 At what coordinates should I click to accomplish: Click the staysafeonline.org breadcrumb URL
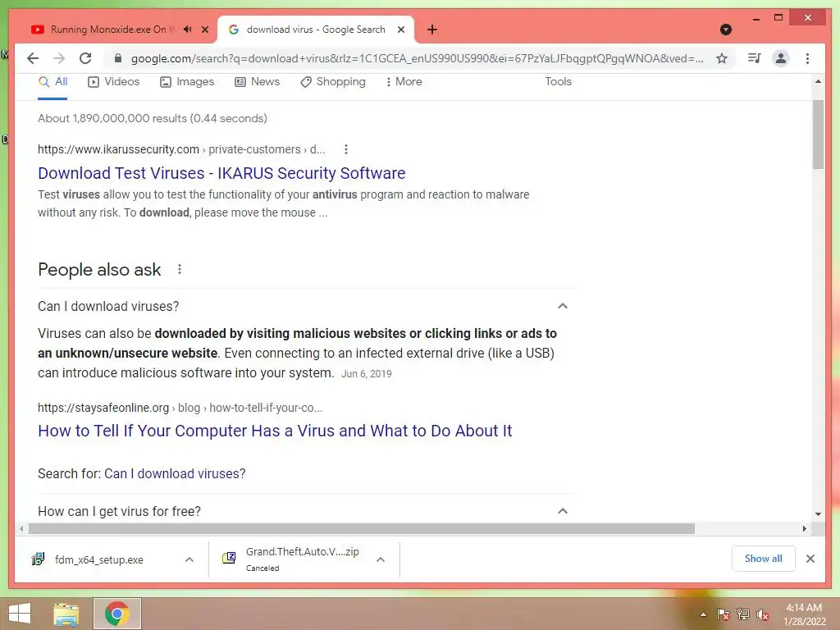point(180,408)
